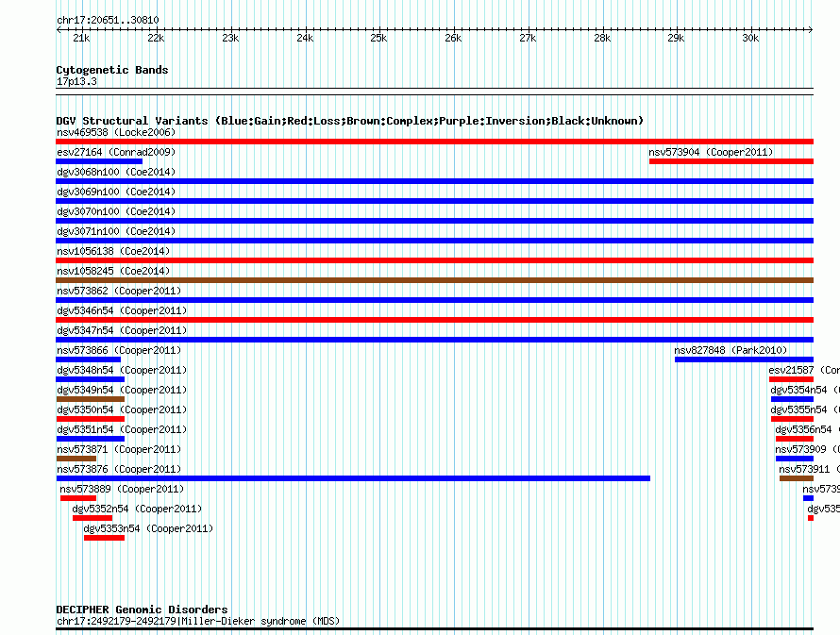840x635 pixels.
Task: Click the long nsv573876 blue bar
Action: pos(353,478)
